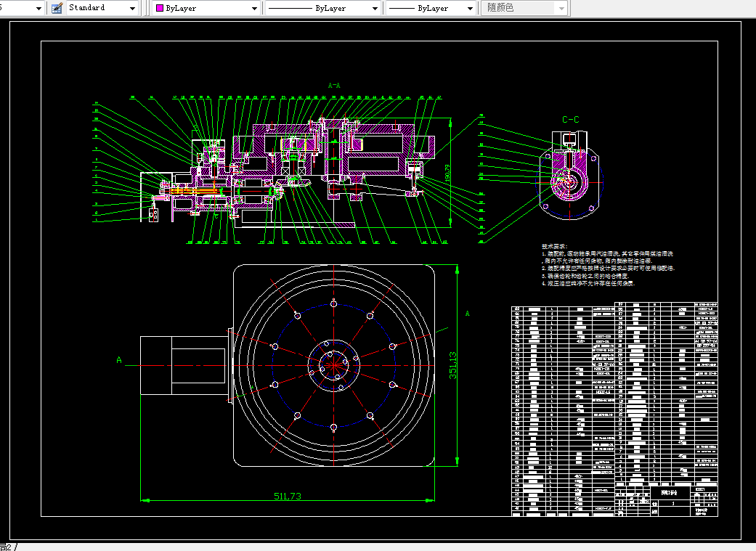Image resolution: width=756 pixels, height=551 pixels.
Task: Select technical note 2 about assembly precision
Action: pyautogui.click(x=608, y=269)
